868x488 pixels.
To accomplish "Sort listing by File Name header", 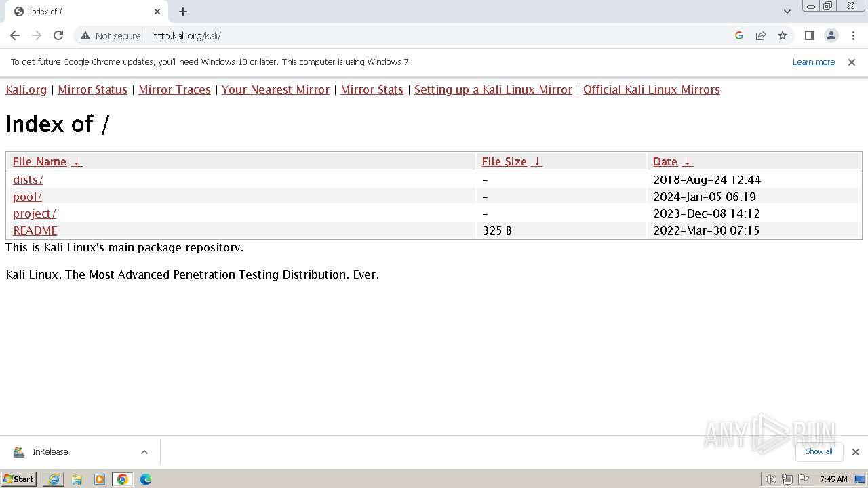I will point(39,161).
